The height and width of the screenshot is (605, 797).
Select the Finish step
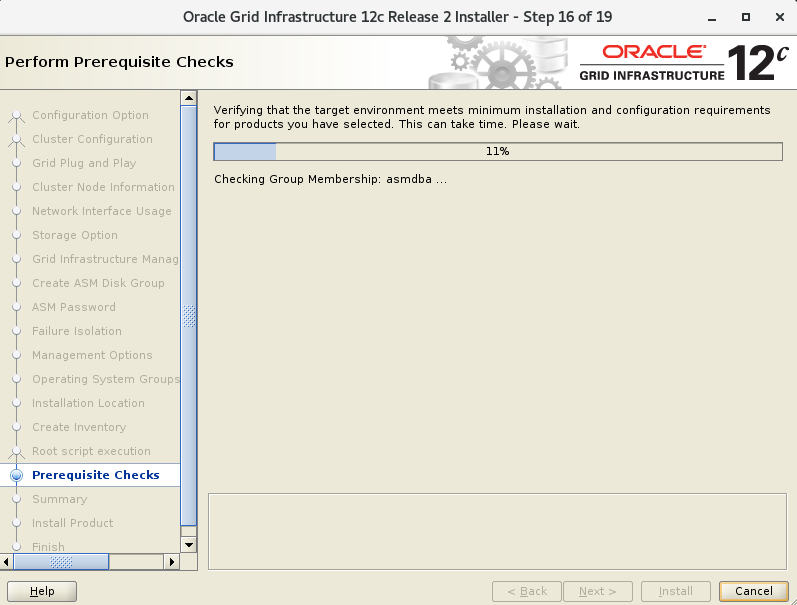pyautogui.click(x=48, y=547)
